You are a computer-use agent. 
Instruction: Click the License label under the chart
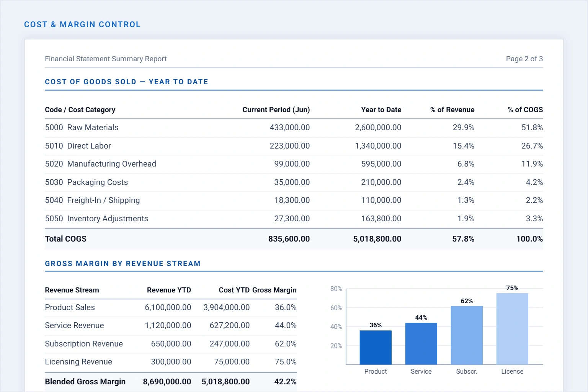tap(512, 371)
